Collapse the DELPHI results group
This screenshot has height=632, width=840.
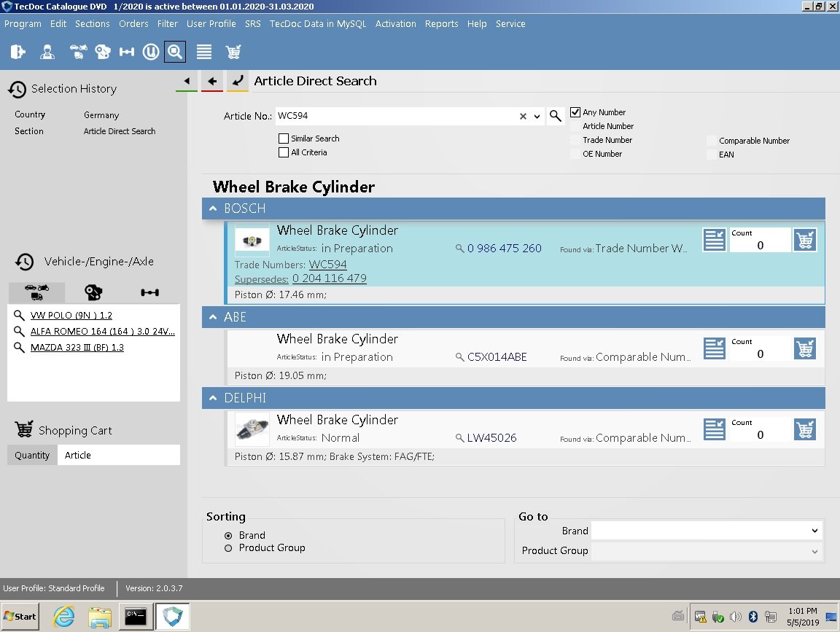coord(213,398)
